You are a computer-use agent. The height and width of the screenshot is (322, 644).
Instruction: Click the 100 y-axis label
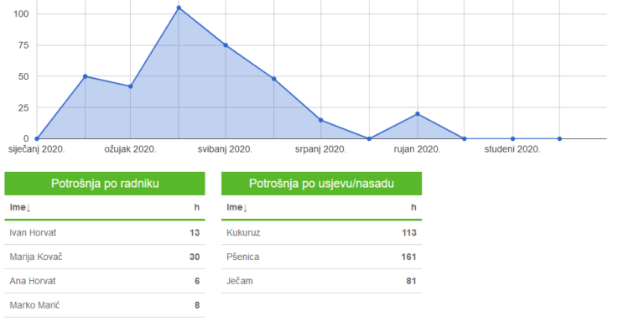pos(21,14)
